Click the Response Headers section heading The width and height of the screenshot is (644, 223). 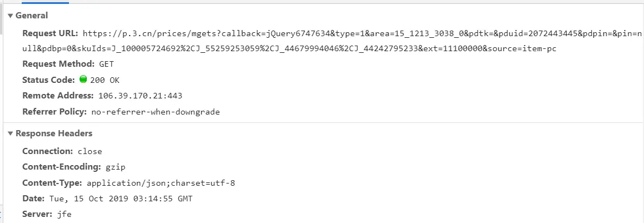tap(54, 133)
